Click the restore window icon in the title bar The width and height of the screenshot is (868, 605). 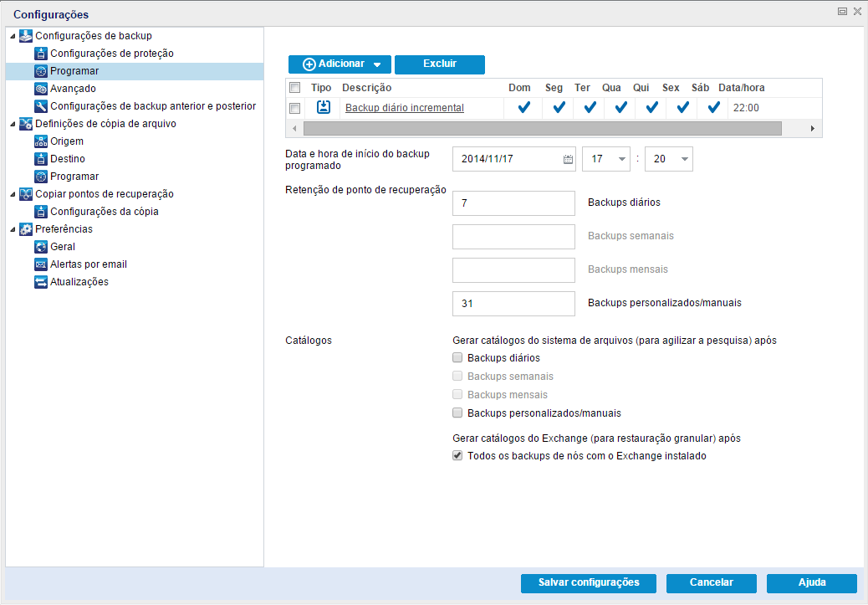pos(843,12)
